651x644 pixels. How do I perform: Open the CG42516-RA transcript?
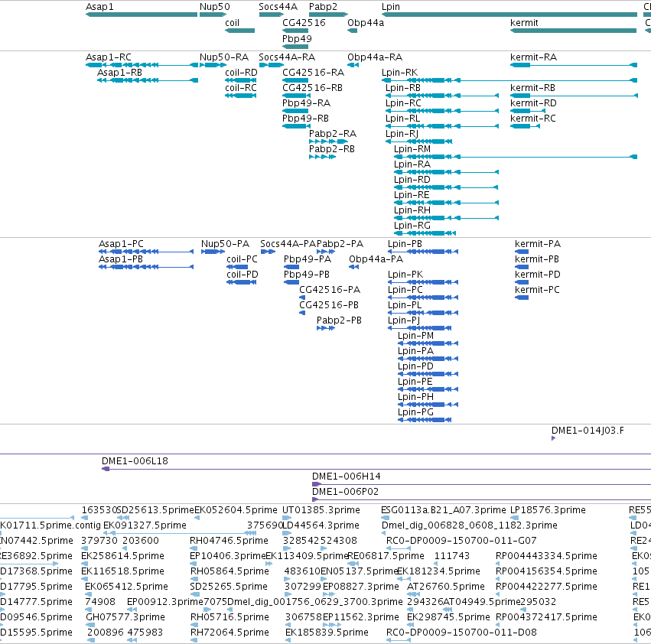pos(295,80)
